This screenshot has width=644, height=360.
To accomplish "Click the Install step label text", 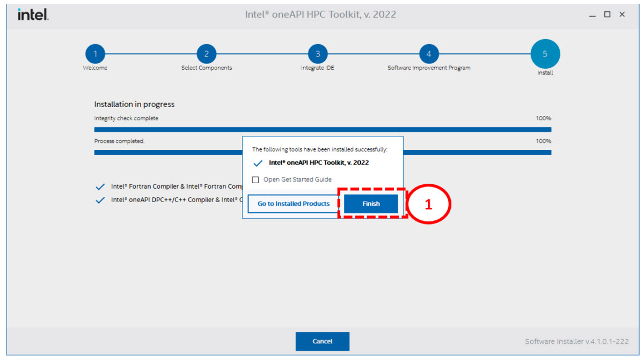I will [x=545, y=73].
